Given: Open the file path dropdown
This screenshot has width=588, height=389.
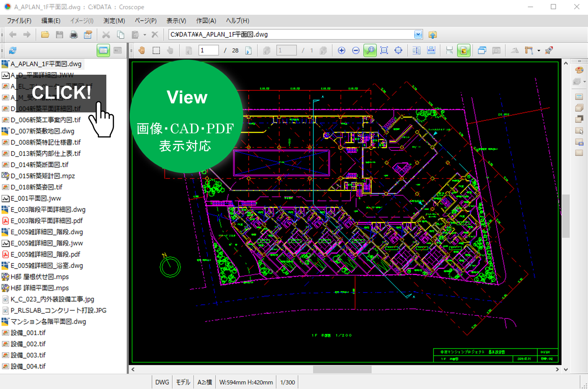Looking at the screenshot, I should (x=418, y=34).
